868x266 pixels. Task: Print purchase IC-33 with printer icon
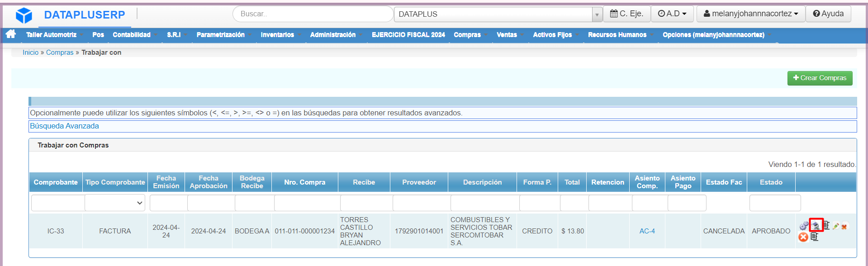(816, 225)
